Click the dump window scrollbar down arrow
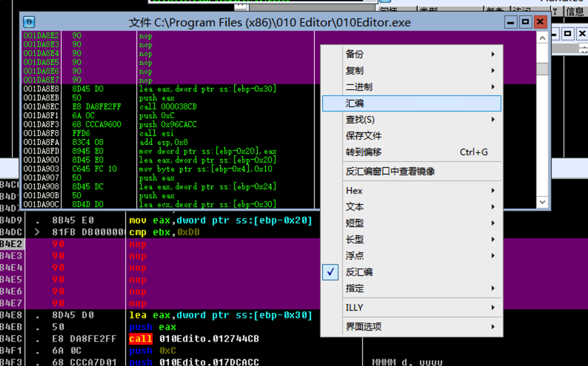This screenshot has height=366, width=588. 542,202
